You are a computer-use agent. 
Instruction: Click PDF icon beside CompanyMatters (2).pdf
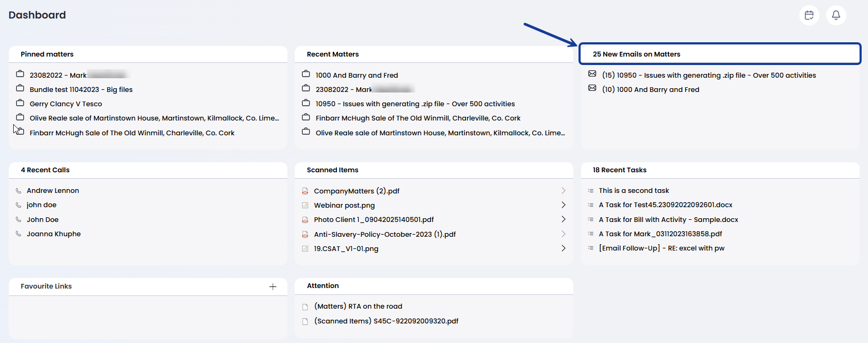click(305, 191)
